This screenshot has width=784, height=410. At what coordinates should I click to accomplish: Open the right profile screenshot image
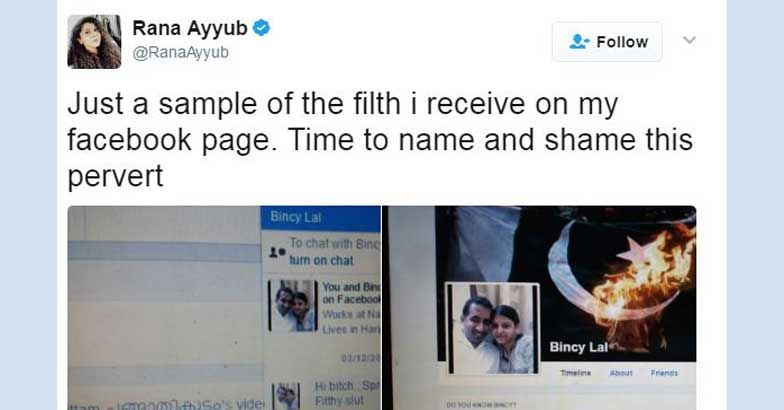(x=540, y=308)
